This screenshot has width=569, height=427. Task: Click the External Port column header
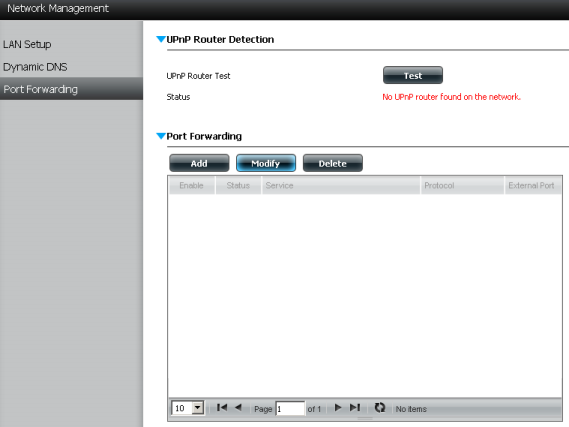click(533, 185)
